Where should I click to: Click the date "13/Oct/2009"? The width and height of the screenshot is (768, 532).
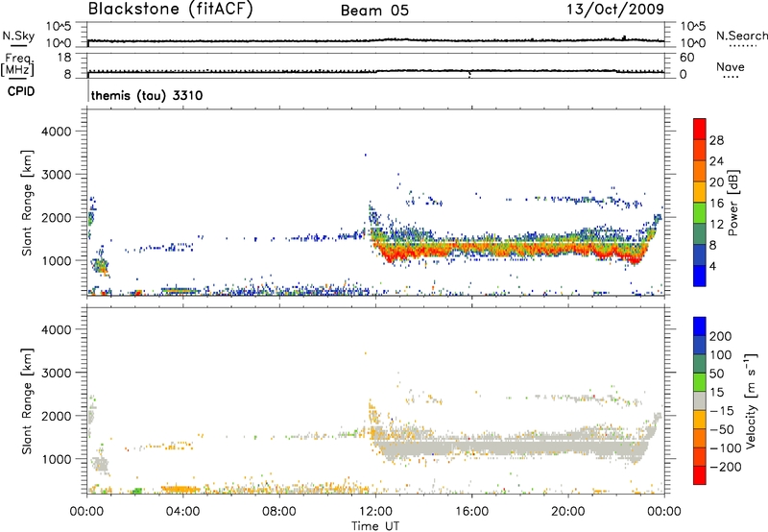point(615,10)
